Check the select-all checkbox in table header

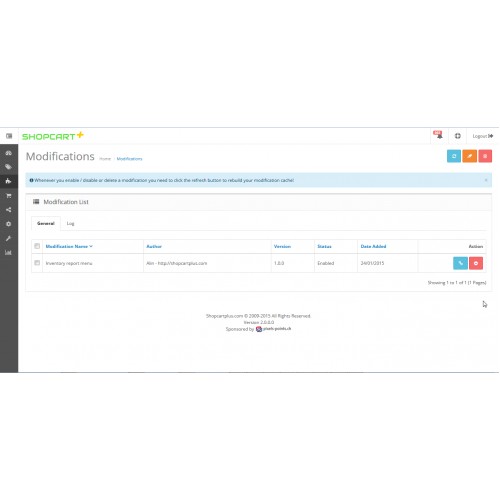tap(37, 246)
